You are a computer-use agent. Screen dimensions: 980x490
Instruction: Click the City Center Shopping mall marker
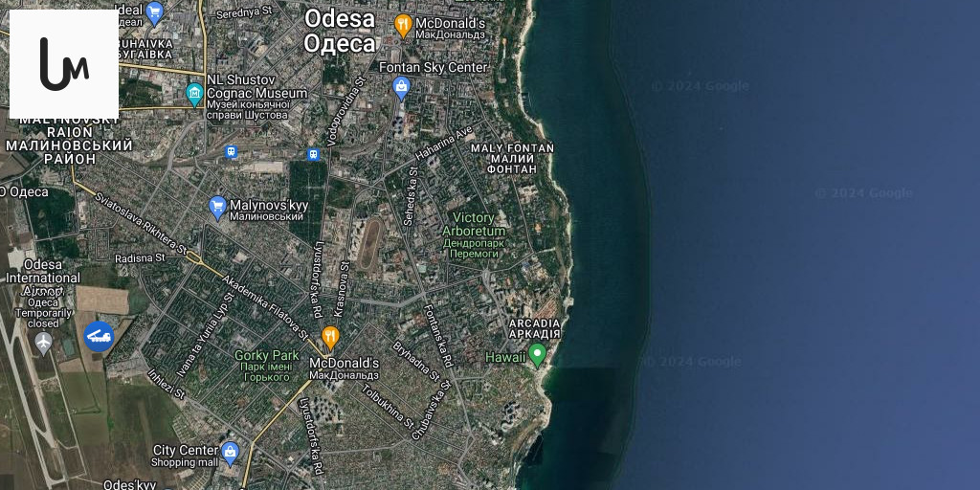[230, 454]
